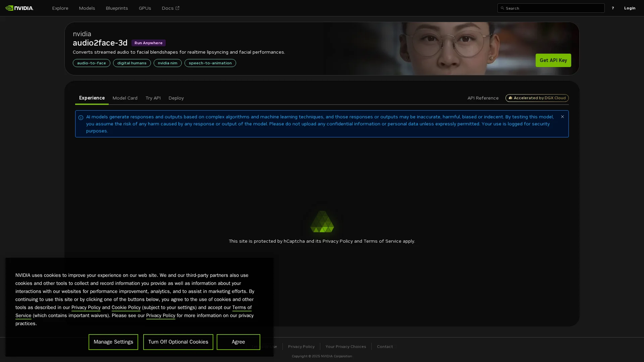
Task: Click the search magnifier icon
Action: (x=502, y=8)
